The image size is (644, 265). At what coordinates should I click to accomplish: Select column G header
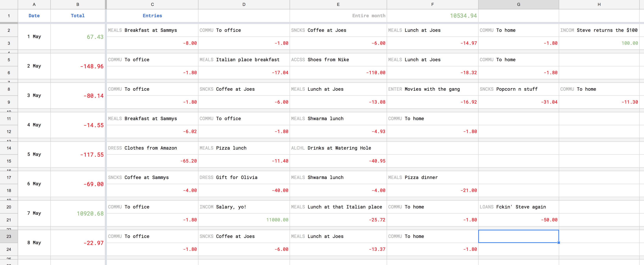pos(518,5)
